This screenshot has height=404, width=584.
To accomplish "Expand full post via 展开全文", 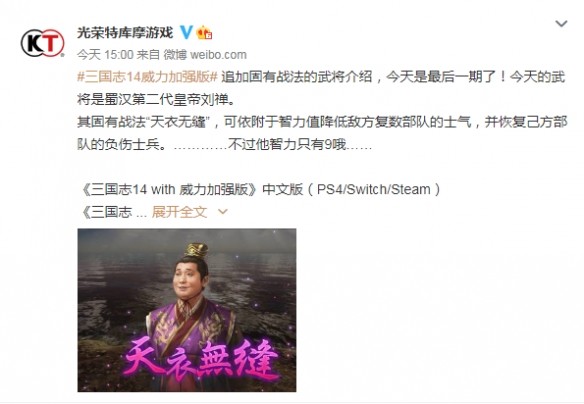I will coord(179,212).
